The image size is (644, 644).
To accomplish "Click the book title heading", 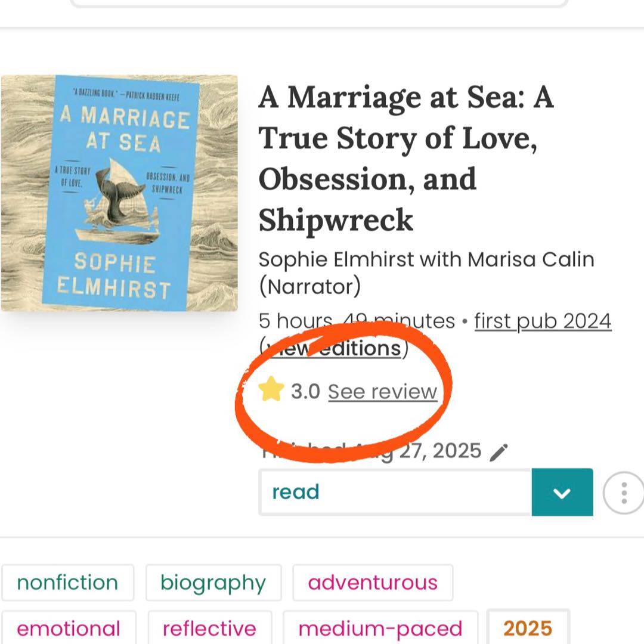I will (x=405, y=158).
